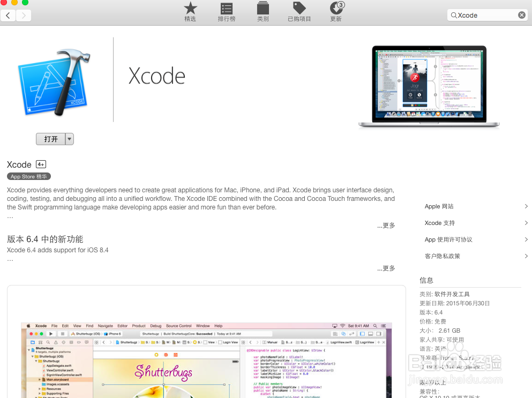Click inside the Xcode search field
Viewport: 532px width, 398px height.
click(487, 16)
